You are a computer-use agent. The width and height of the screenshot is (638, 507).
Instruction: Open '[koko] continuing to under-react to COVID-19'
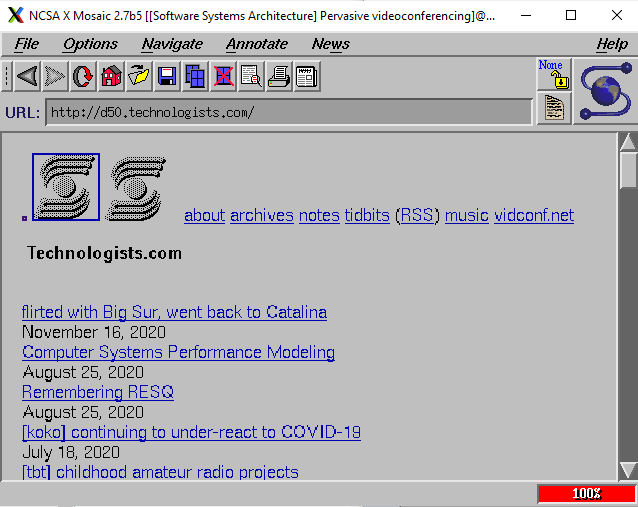click(191, 432)
